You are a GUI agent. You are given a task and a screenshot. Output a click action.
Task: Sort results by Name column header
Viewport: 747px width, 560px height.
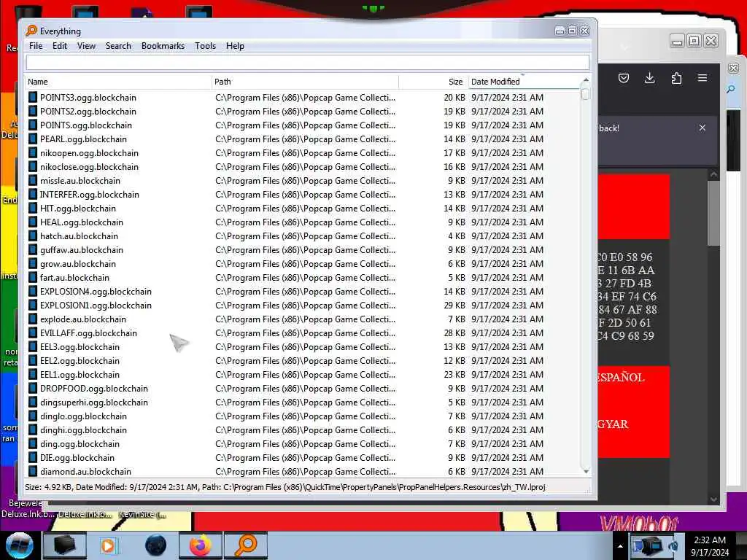[x=118, y=82]
